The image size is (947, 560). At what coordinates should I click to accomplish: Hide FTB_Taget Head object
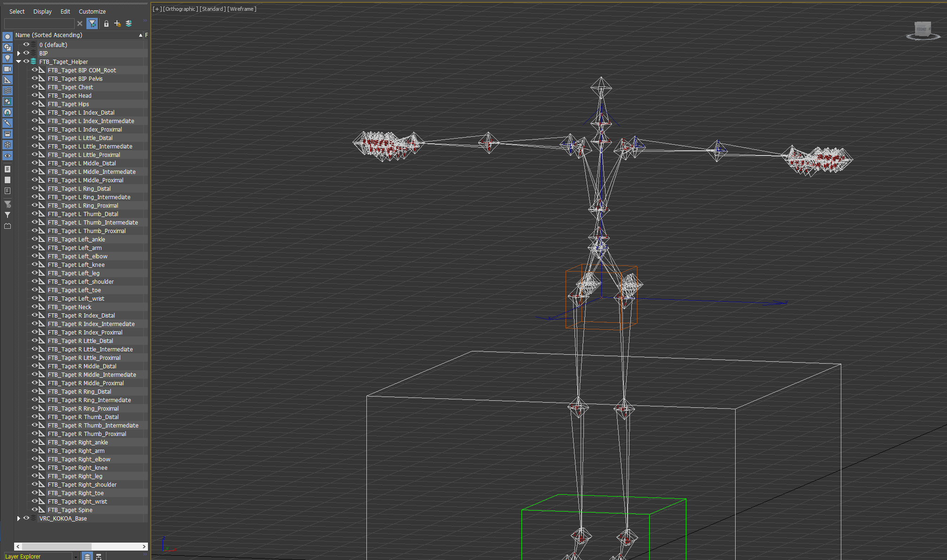pos(35,95)
